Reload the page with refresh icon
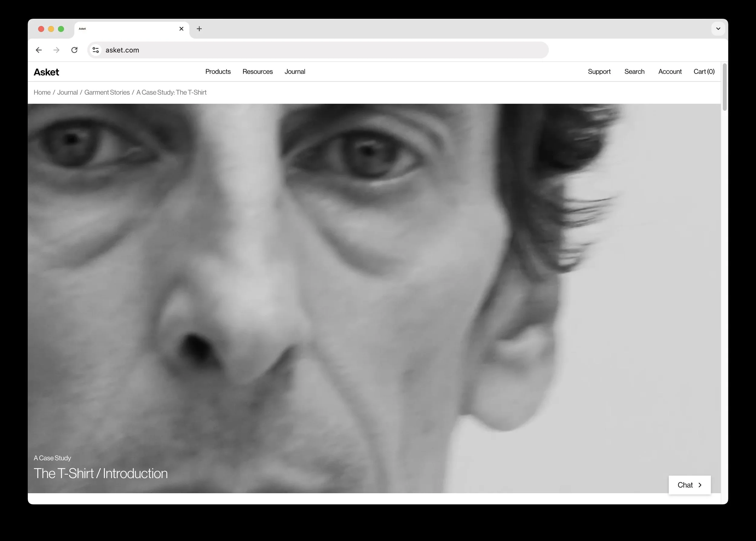The width and height of the screenshot is (756, 541). [74, 50]
